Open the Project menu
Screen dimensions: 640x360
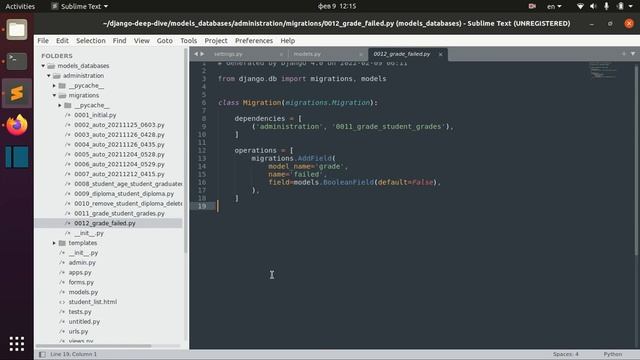point(216,41)
